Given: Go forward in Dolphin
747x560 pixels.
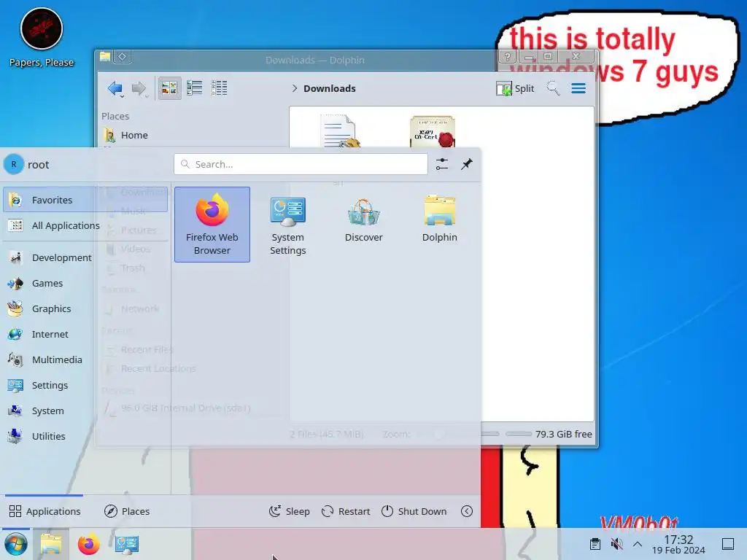Looking at the screenshot, I should pos(139,88).
